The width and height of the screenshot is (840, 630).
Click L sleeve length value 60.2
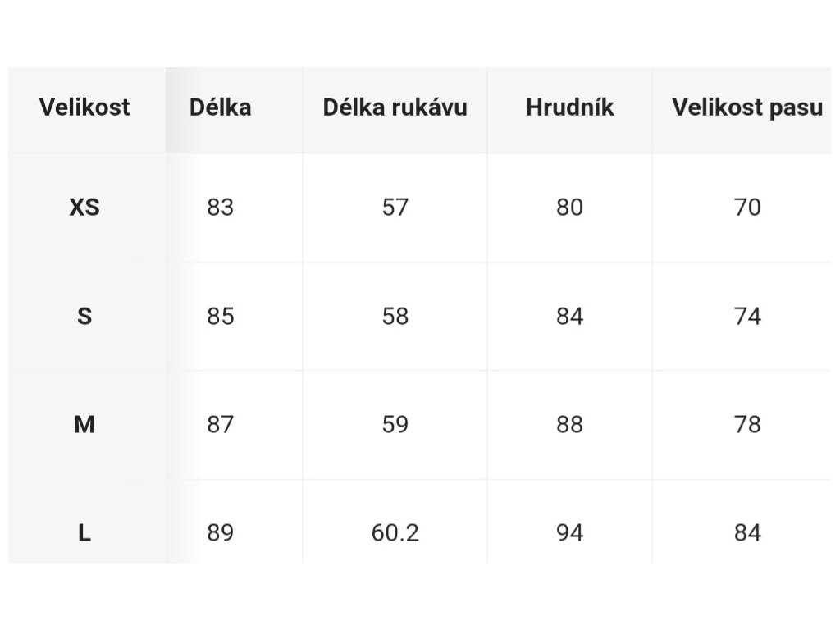click(x=395, y=533)
